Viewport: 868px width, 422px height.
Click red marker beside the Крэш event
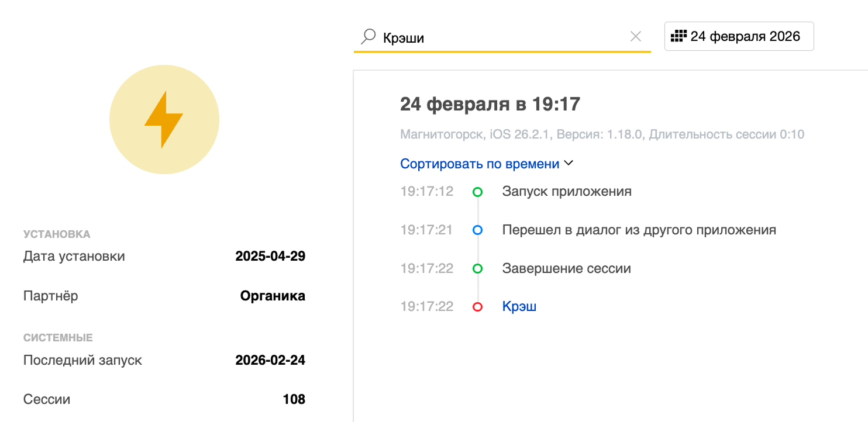(478, 306)
